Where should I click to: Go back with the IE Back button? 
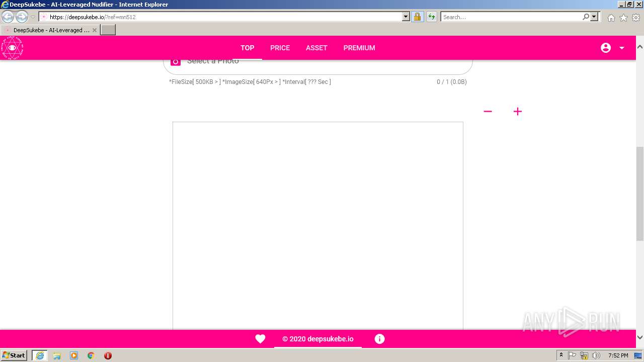coord(8,17)
